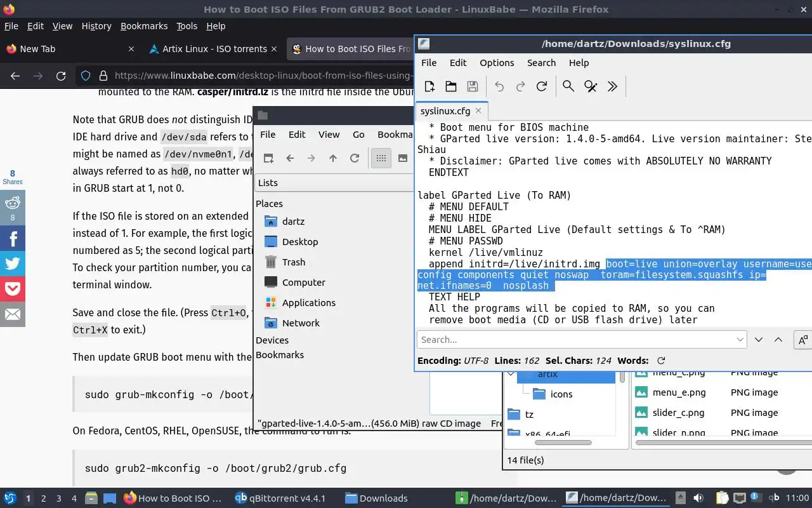Viewport: 812px width, 508px height.
Task: Reload the page in Firefox
Action: (x=61, y=76)
